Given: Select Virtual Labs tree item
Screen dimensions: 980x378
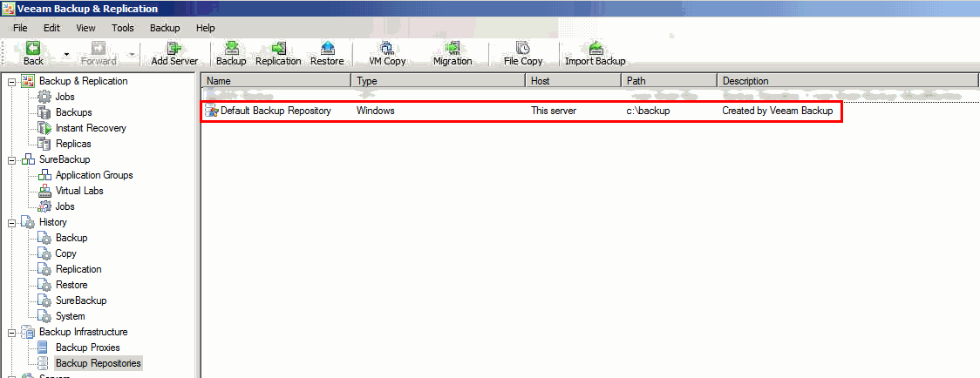Looking at the screenshot, I should (79, 191).
